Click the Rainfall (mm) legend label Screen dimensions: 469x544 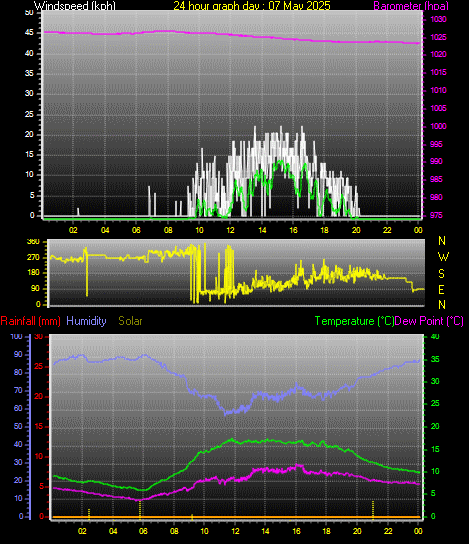point(31,321)
